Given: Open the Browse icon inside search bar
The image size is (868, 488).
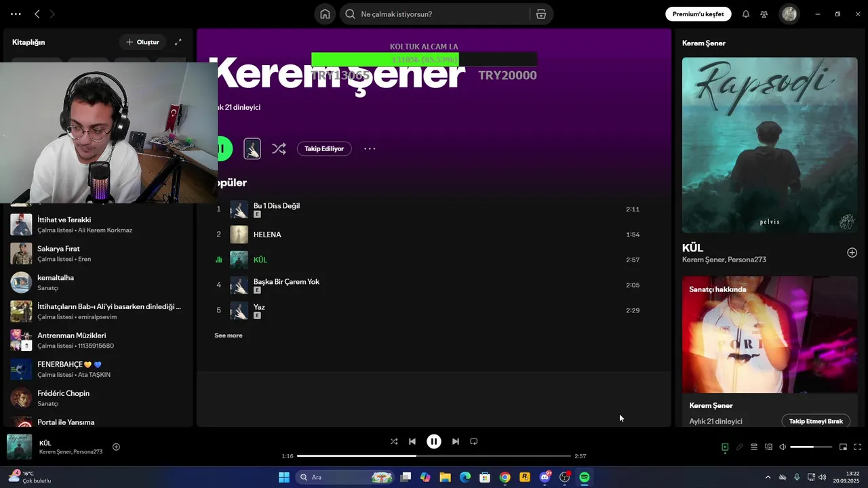Looking at the screenshot, I should [x=541, y=14].
